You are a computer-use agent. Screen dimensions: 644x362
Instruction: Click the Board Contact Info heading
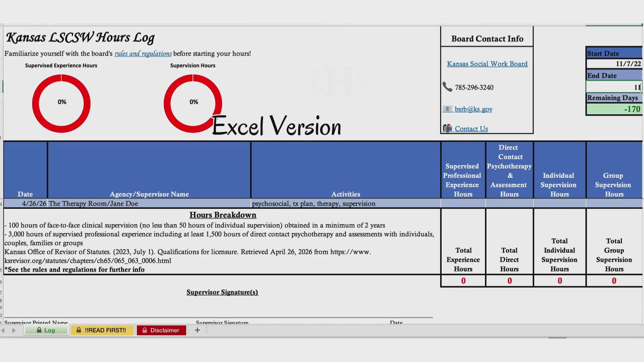pyautogui.click(x=487, y=39)
